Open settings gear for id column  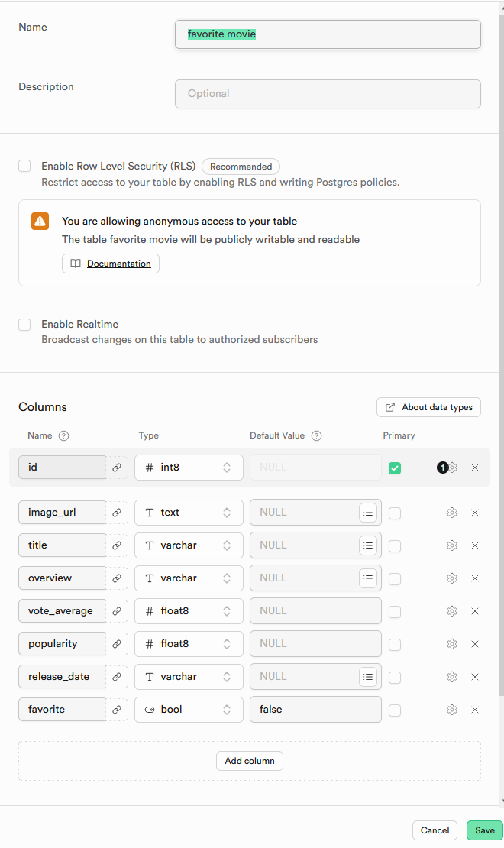coord(453,468)
